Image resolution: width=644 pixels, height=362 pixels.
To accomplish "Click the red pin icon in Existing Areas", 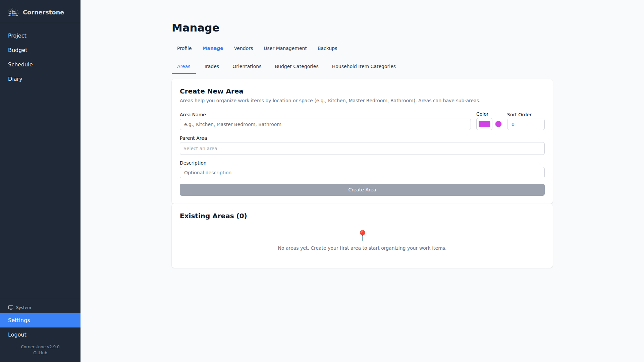I will tap(362, 235).
